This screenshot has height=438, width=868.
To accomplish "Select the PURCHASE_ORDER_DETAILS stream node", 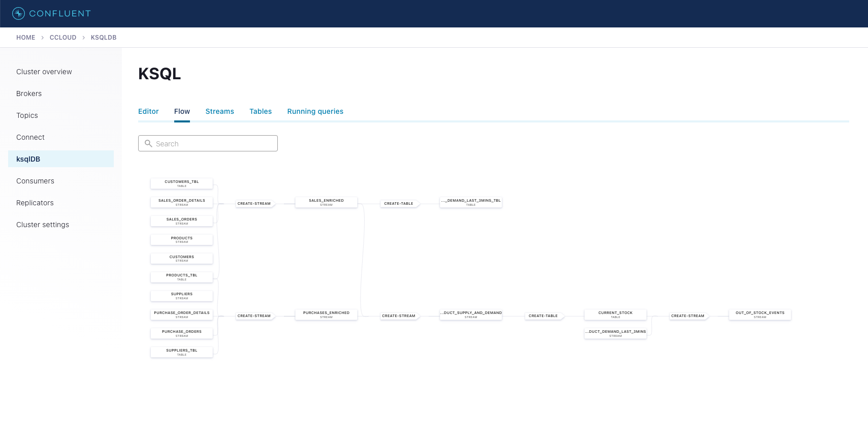I will pyautogui.click(x=182, y=315).
